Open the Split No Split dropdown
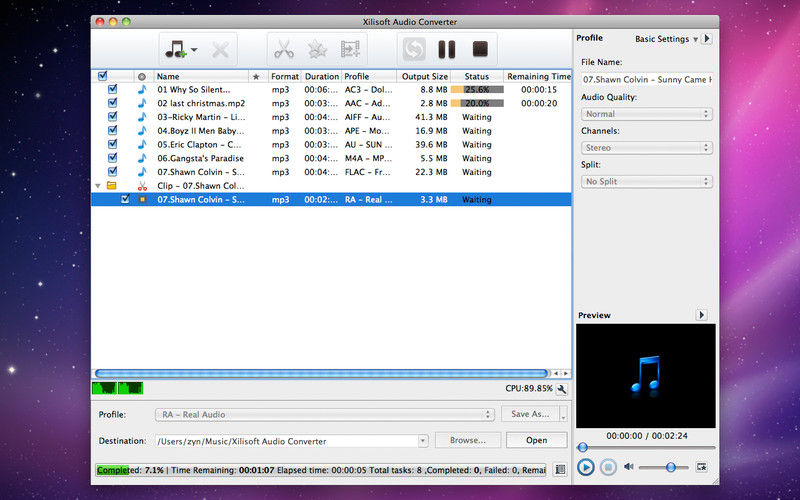Viewport: 800px width, 500px height. coord(646,181)
